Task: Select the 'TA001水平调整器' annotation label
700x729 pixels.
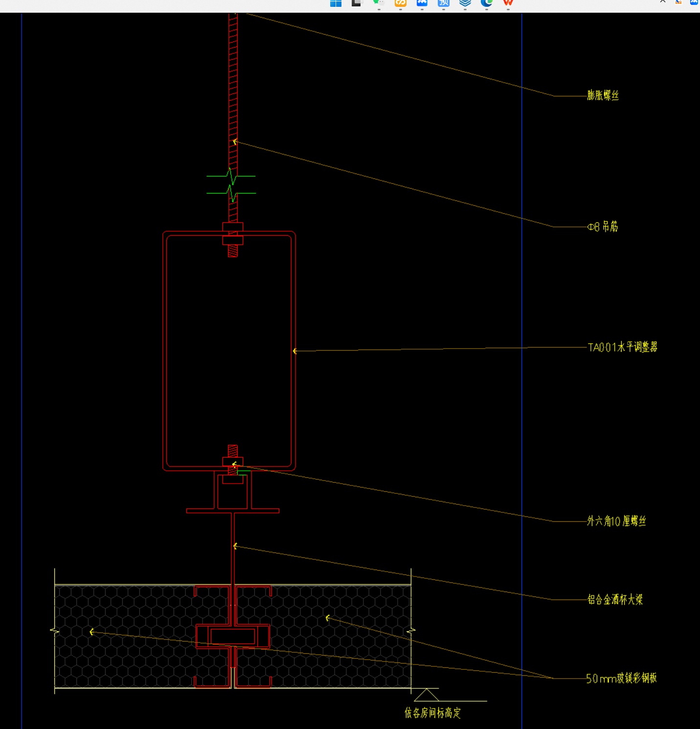Action: coord(623,347)
